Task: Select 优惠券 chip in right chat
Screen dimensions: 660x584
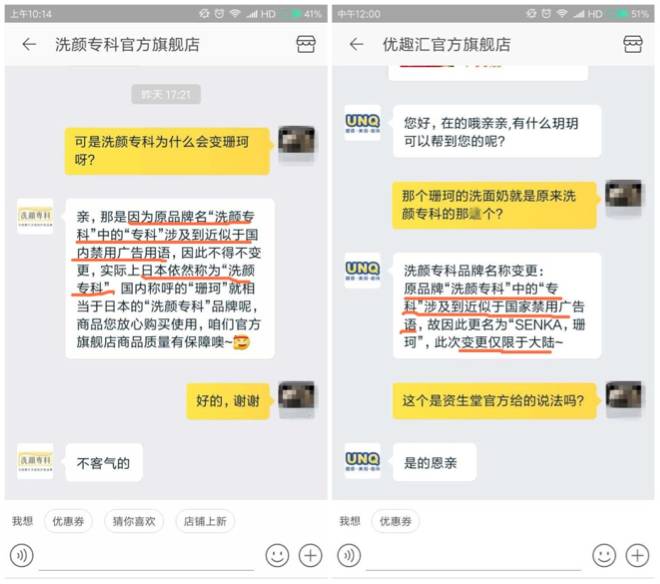Action: pyautogui.click(x=395, y=521)
